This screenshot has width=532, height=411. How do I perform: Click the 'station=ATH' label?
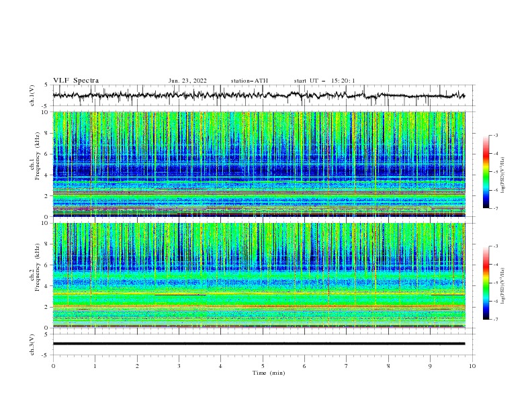[249, 81]
